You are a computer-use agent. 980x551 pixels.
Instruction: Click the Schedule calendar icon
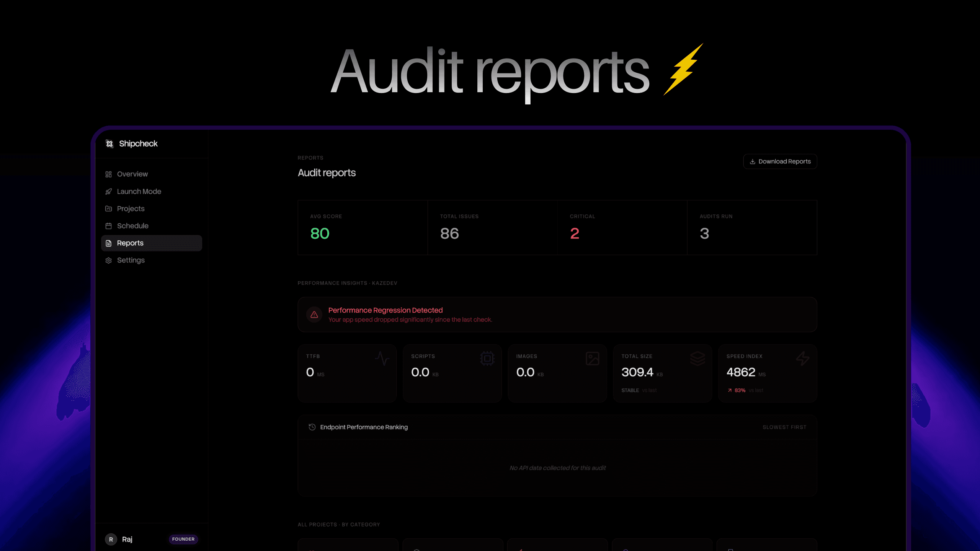click(x=108, y=226)
